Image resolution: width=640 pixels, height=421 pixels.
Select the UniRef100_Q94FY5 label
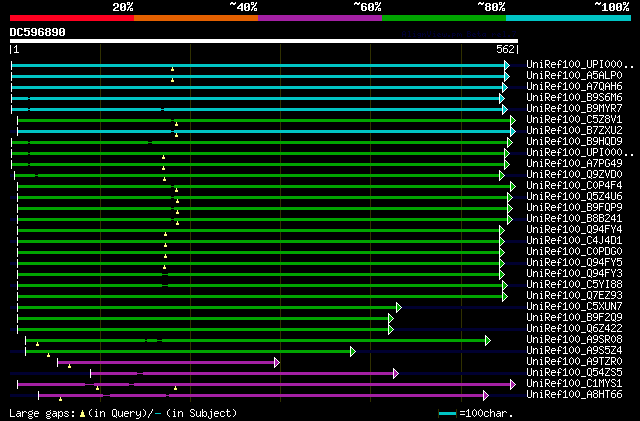point(574,263)
